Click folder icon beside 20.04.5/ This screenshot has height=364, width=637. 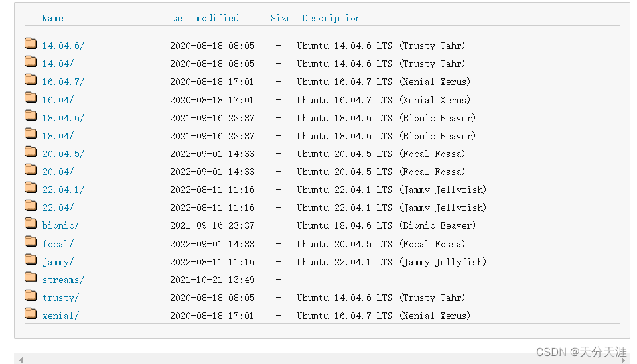click(31, 151)
